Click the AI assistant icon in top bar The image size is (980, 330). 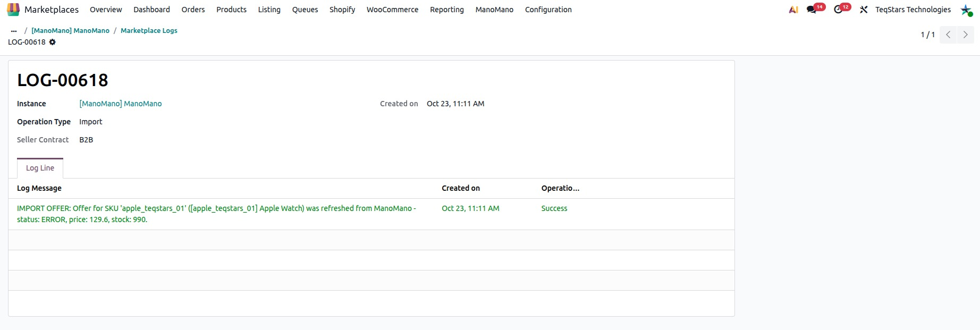point(793,10)
